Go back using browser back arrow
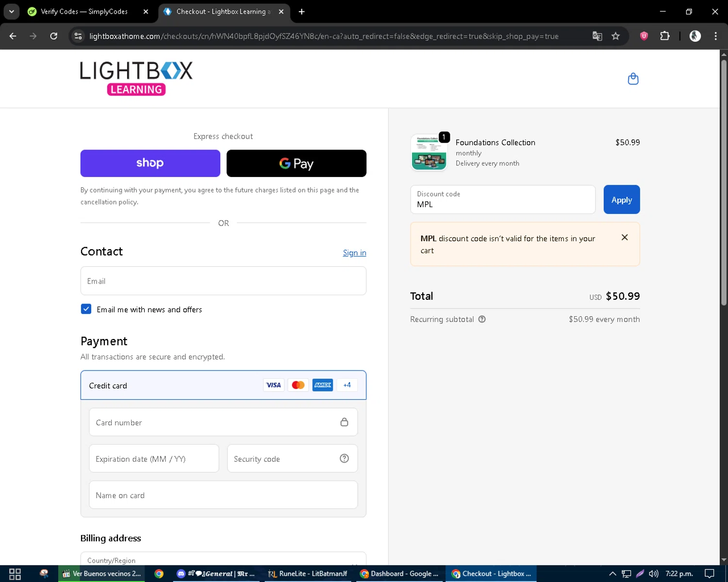Image resolution: width=728 pixels, height=582 pixels. click(13, 36)
